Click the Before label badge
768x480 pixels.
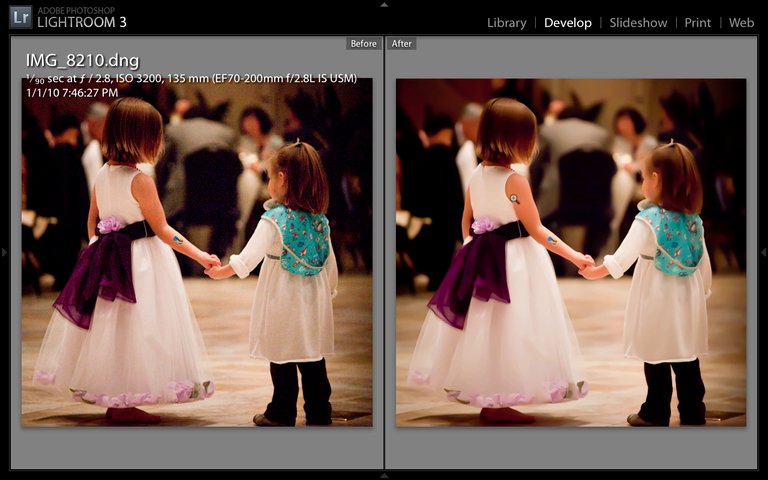363,44
